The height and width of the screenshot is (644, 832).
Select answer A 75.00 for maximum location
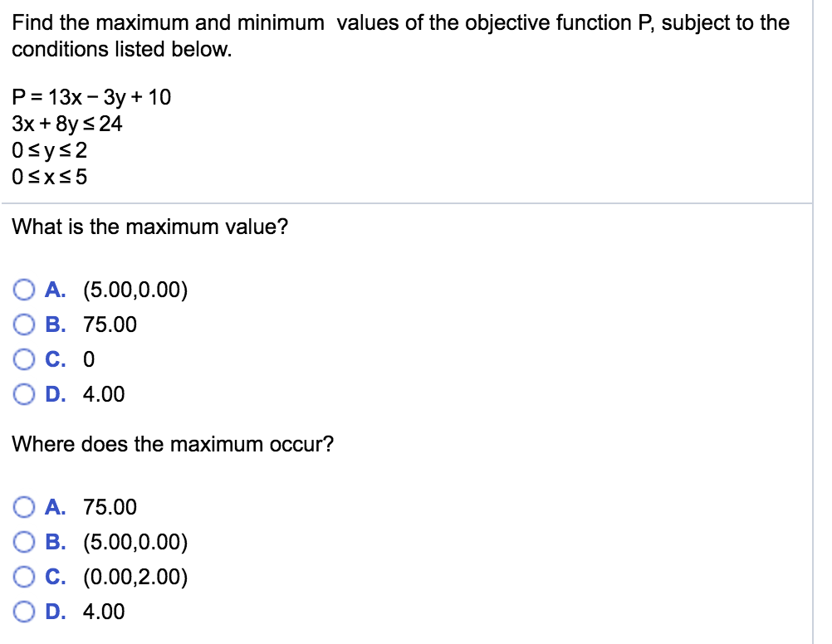25,507
